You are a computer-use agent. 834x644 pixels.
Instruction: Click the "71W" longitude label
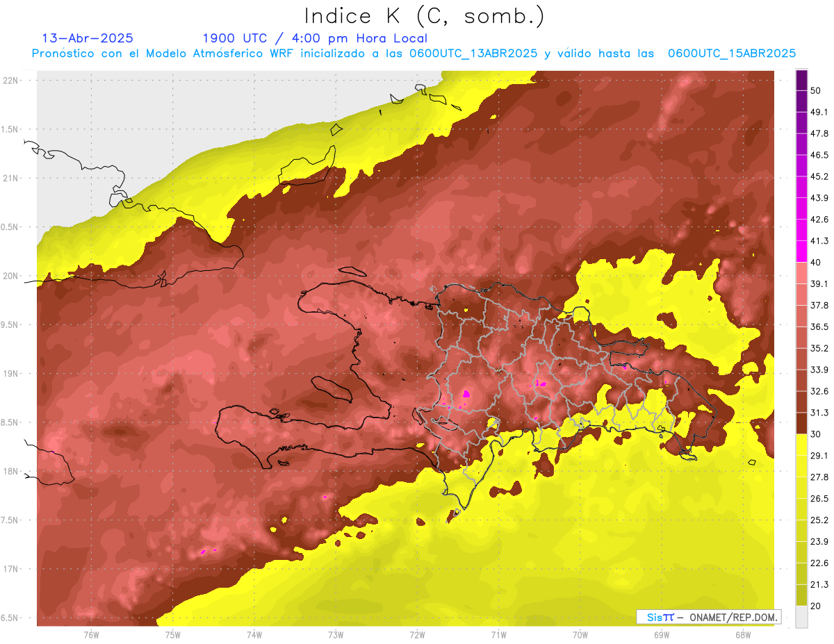pos(498,634)
